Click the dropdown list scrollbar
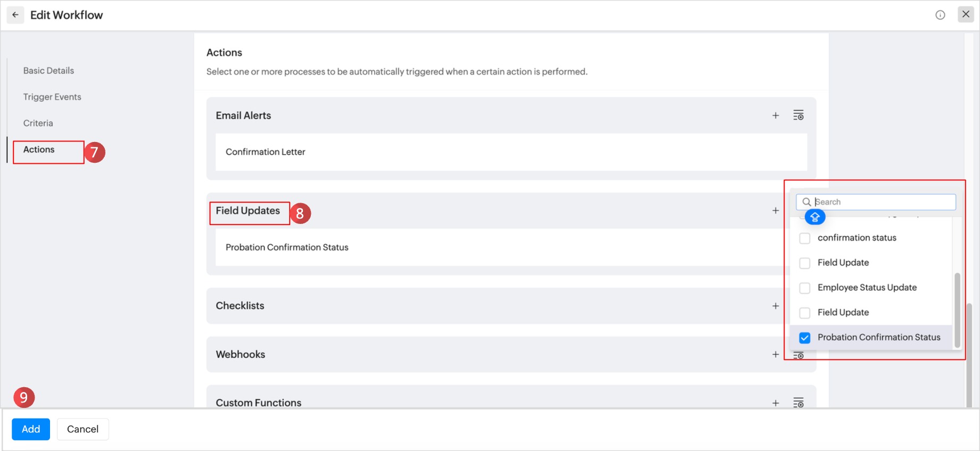980x451 pixels. click(957, 310)
